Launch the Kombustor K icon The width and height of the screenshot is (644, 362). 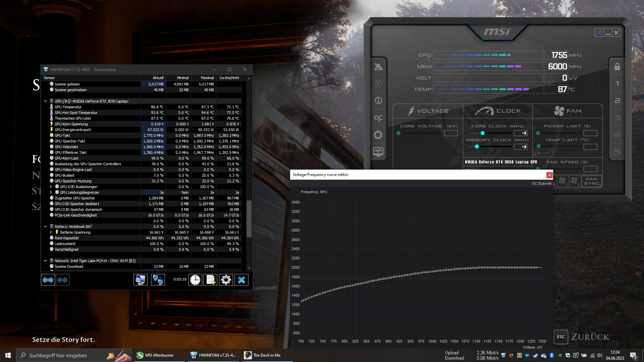click(378, 83)
